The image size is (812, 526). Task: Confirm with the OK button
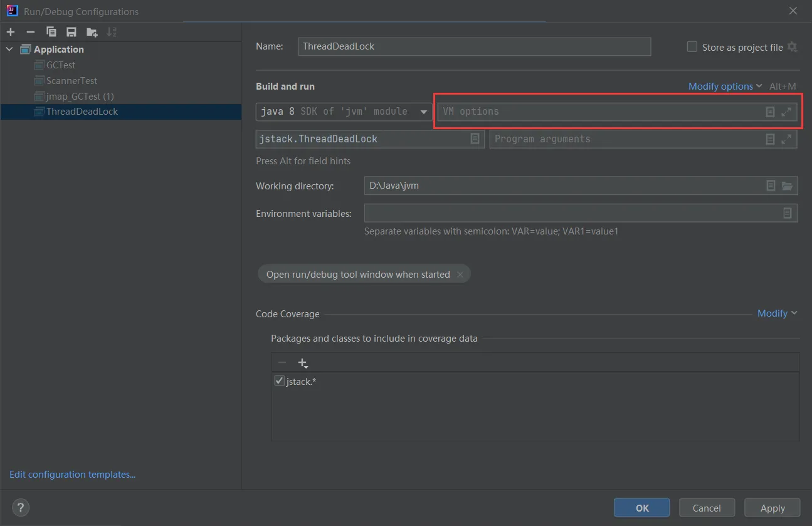(642, 508)
